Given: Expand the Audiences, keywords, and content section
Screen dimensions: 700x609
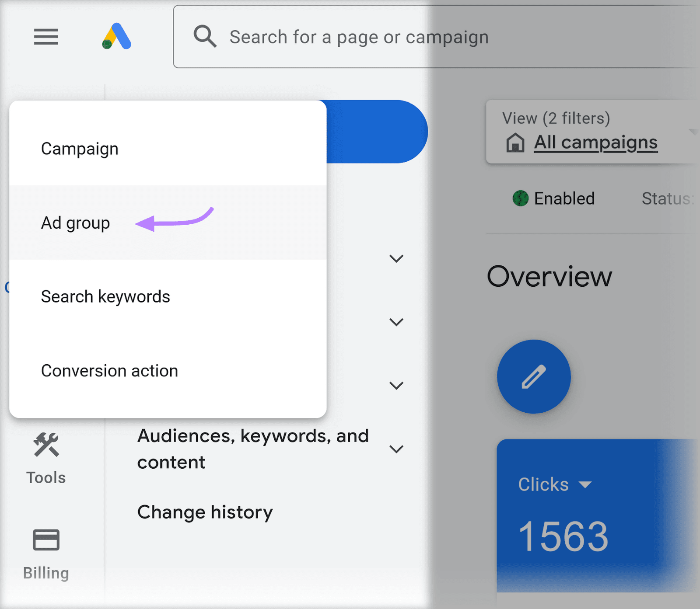Looking at the screenshot, I should coord(396,449).
